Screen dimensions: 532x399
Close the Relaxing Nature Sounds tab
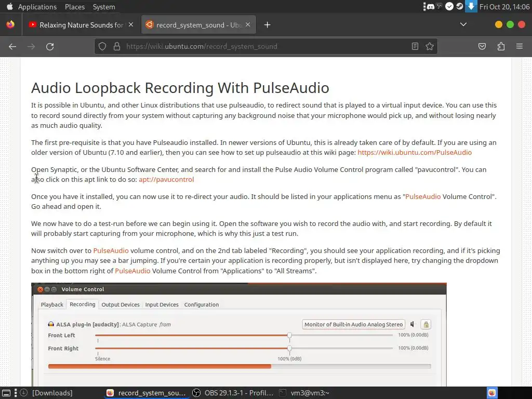point(131,25)
